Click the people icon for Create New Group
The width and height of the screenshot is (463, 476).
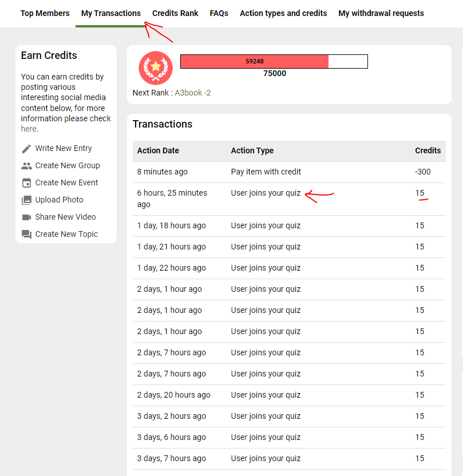[x=26, y=166]
